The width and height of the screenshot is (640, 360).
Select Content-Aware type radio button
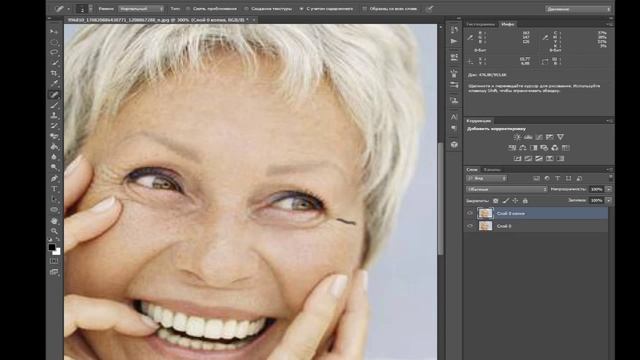pos(301,9)
